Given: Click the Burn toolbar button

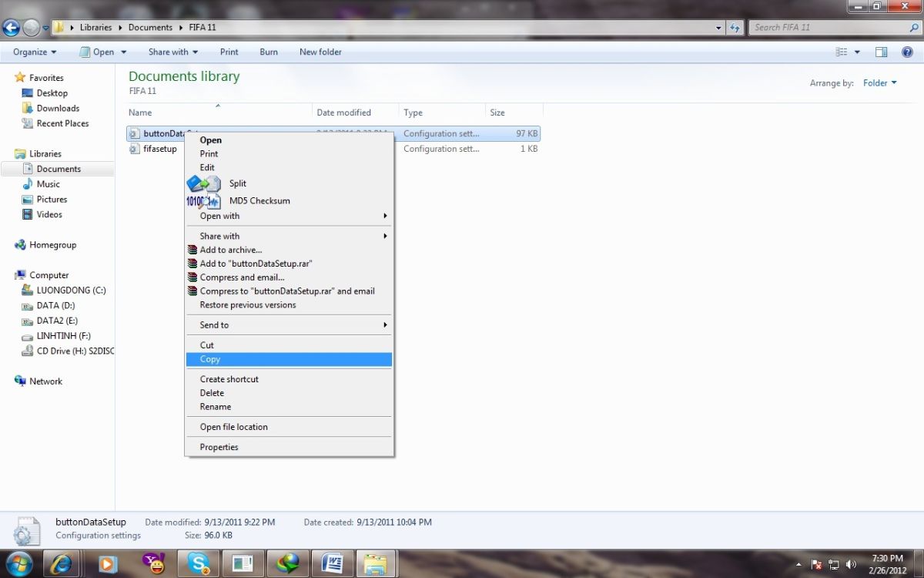Looking at the screenshot, I should (x=269, y=52).
